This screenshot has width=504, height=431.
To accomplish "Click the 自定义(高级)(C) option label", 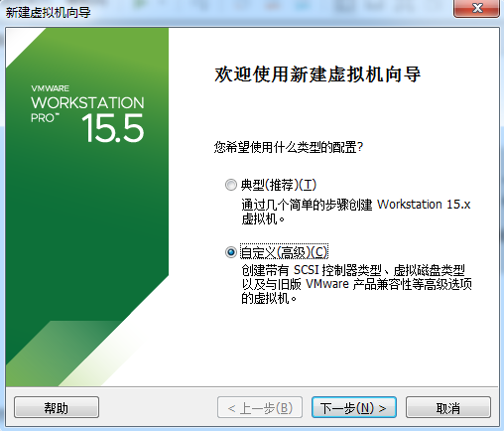I will pos(284,252).
